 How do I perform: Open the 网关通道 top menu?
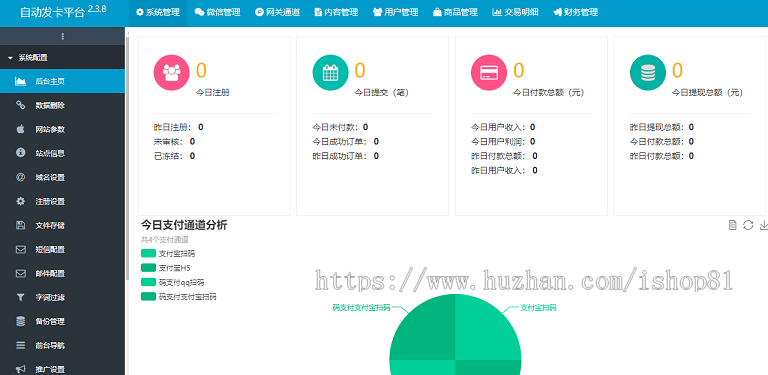tap(277, 12)
